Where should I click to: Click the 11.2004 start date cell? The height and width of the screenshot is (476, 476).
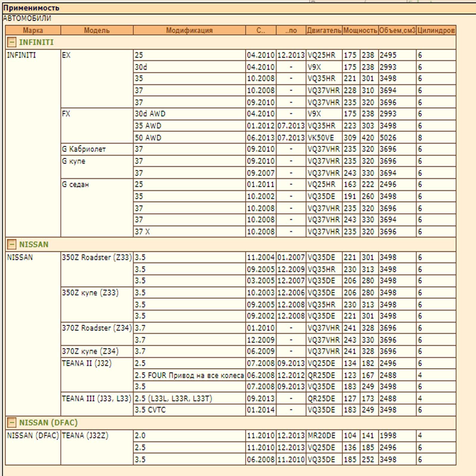pos(261,257)
